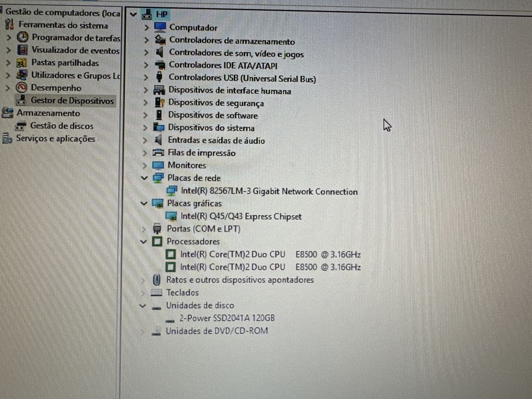Expand Visualizador de eventos in left pane

[x=9, y=51]
